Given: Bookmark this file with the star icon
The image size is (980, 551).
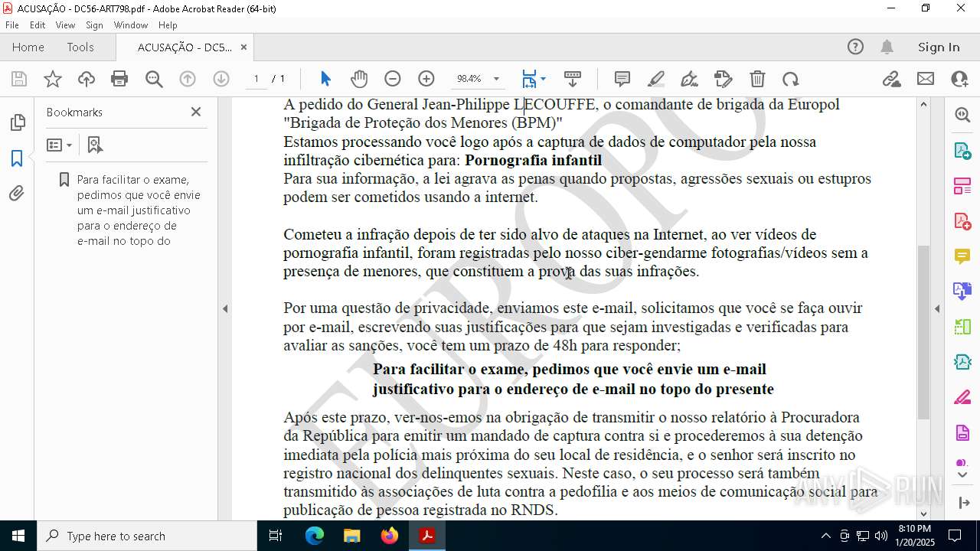Looking at the screenshot, I should [53, 79].
